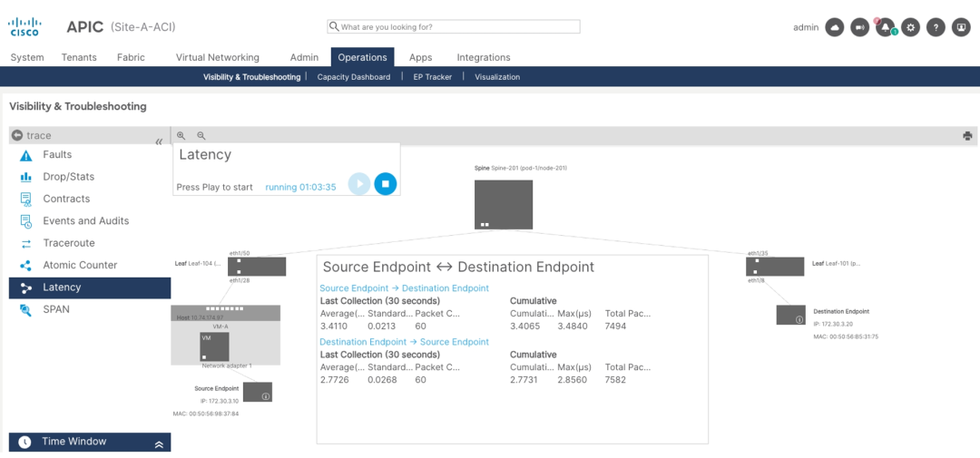This screenshot has height=458, width=980.
Task: Select the Operations tab
Action: pos(362,57)
